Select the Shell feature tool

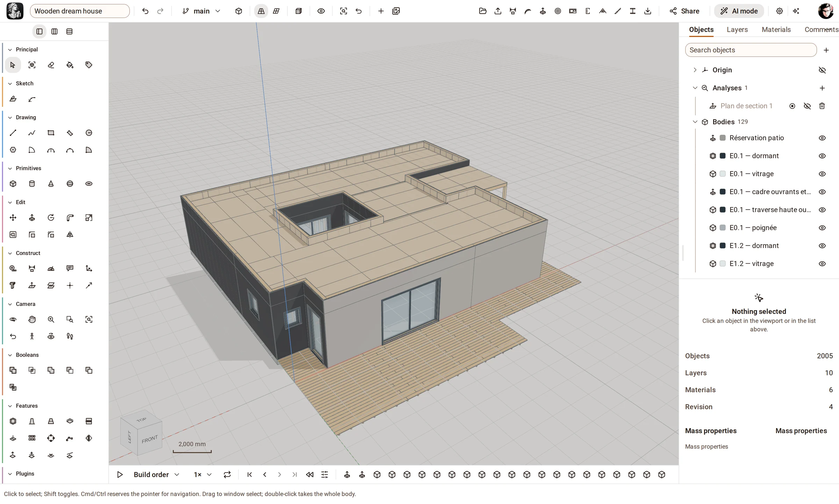13,421
